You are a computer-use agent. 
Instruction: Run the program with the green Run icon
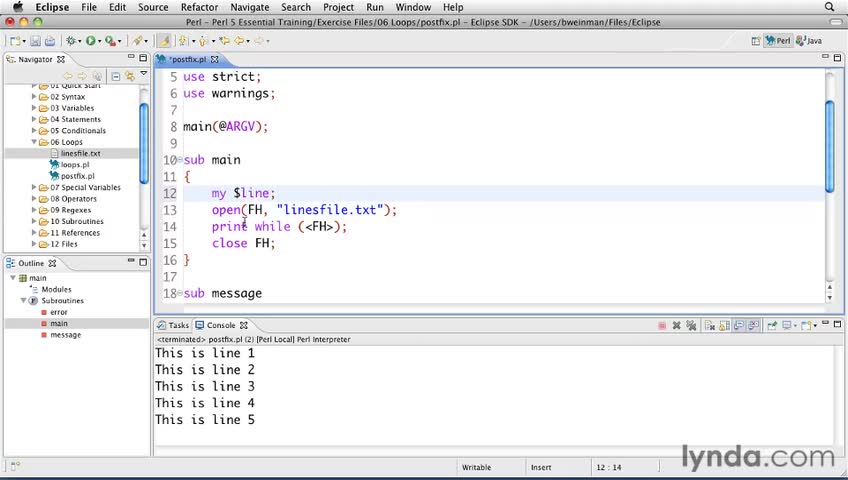pyautogui.click(x=90, y=41)
